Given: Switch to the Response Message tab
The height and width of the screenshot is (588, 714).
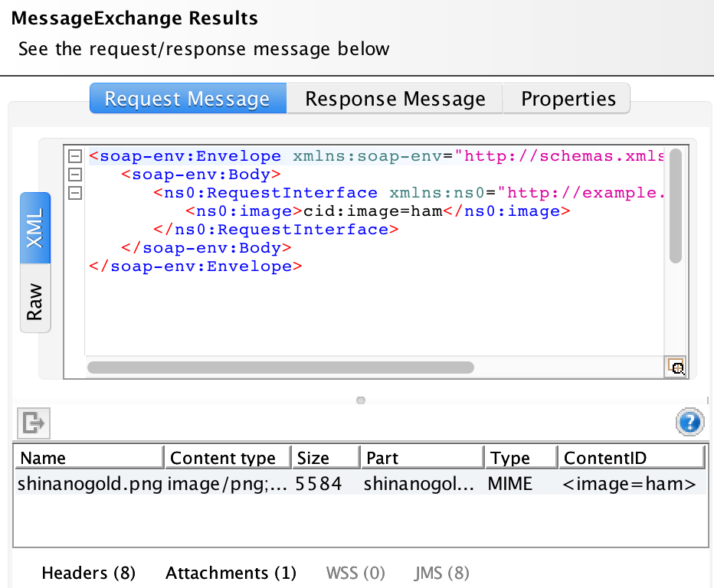Looking at the screenshot, I should pos(395,98).
